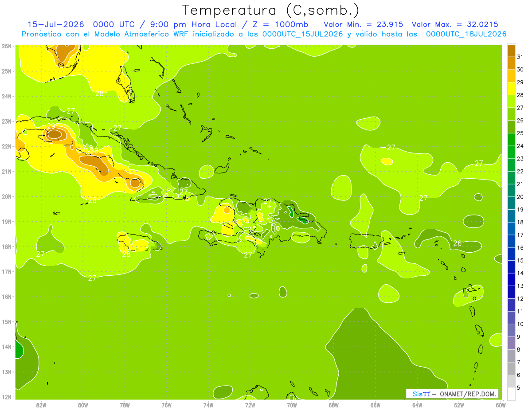This screenshot has height=411, width=532.
Task: Click the contour label 28 over Florida
Action: tap(100, 93)
